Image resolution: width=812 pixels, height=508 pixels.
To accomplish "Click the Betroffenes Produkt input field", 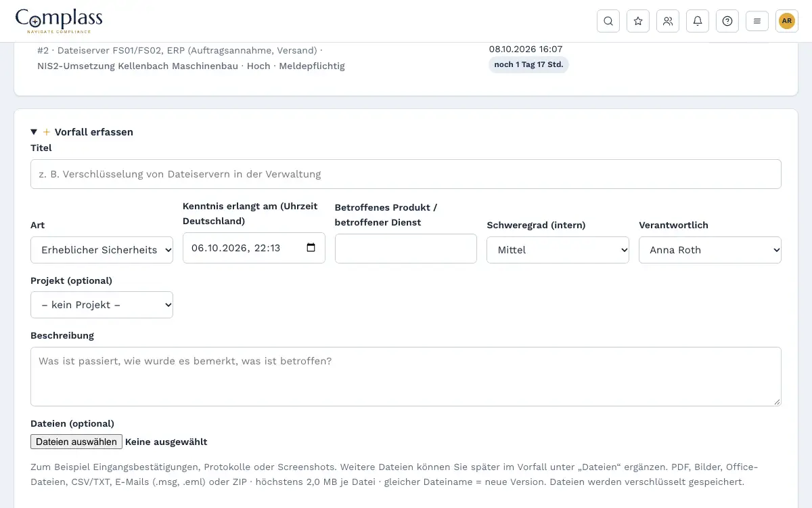I will (406, 249).
